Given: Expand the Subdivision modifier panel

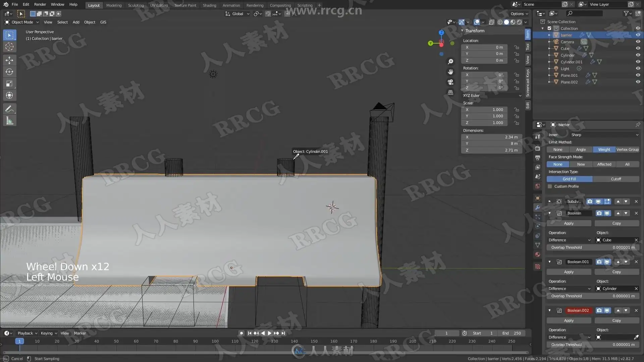Looking at the screenshot, I should pos(549,201).
